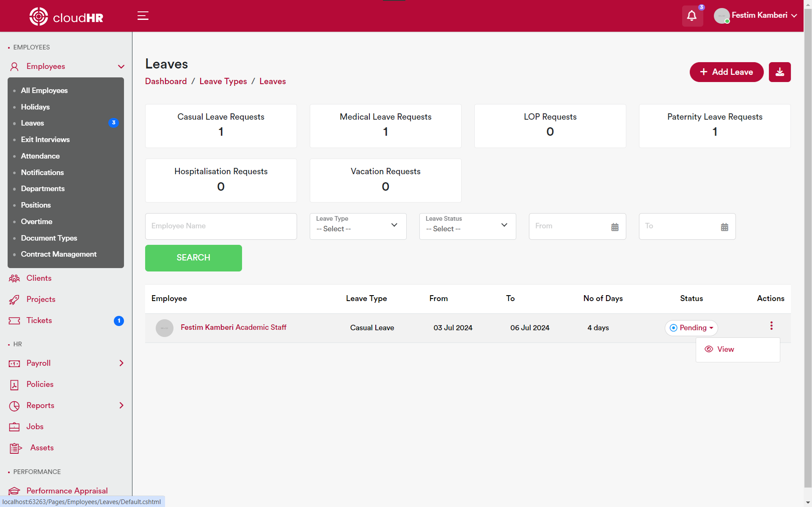Image resolution: width=812 pixels, height=507 pixels.
Task: Expand the Leave Type dropdown
Action: (358, 226)
